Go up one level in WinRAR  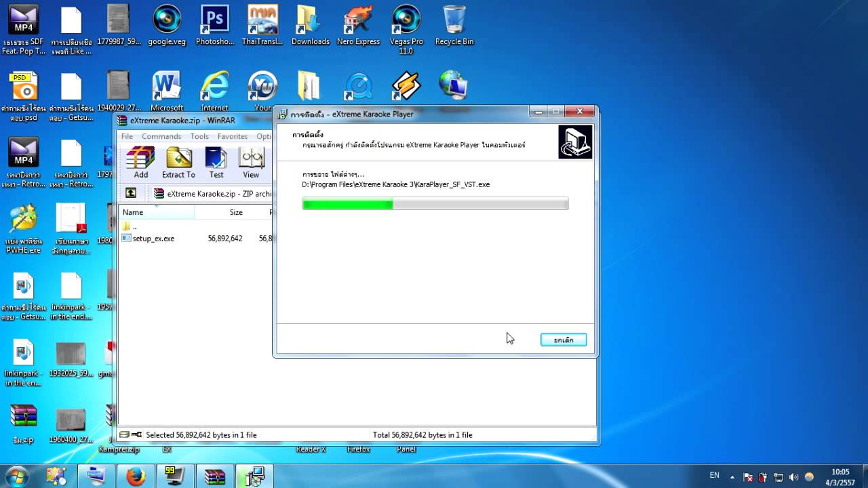click(x=131, y=193)
